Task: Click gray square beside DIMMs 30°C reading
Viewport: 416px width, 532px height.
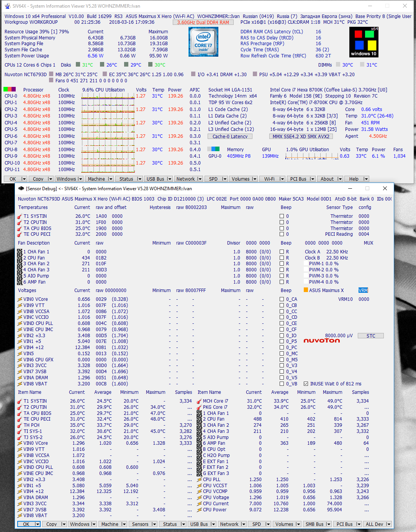Action: point(338,65)
